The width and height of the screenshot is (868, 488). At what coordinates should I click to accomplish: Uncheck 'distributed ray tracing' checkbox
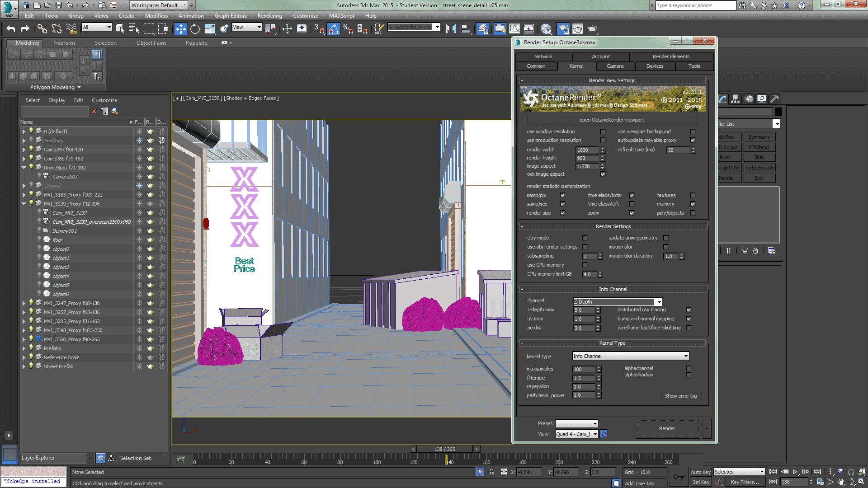pyautogui.click(x=689, y=310)
